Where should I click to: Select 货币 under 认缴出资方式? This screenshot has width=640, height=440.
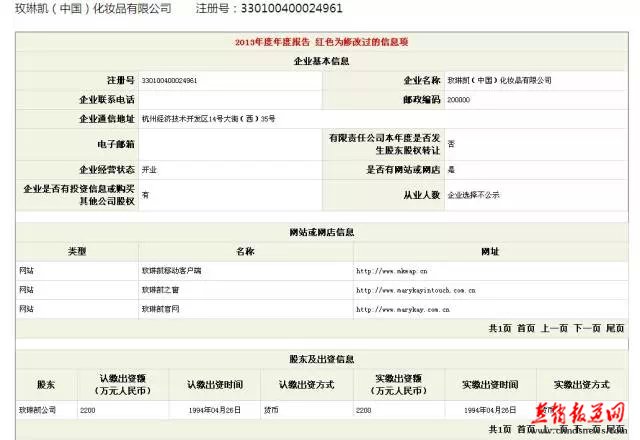(271, 410)
